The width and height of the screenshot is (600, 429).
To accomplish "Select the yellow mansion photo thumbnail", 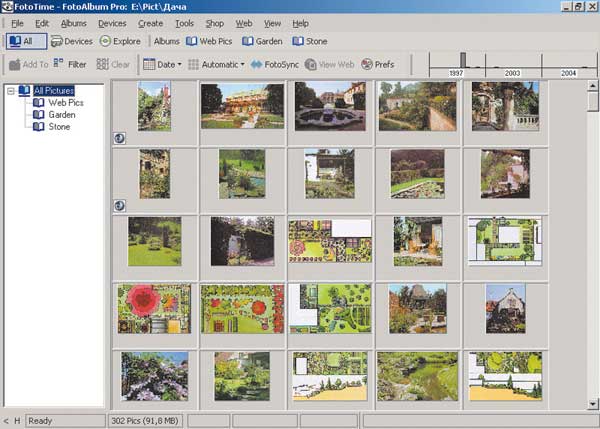I will [x=242, y=106].
